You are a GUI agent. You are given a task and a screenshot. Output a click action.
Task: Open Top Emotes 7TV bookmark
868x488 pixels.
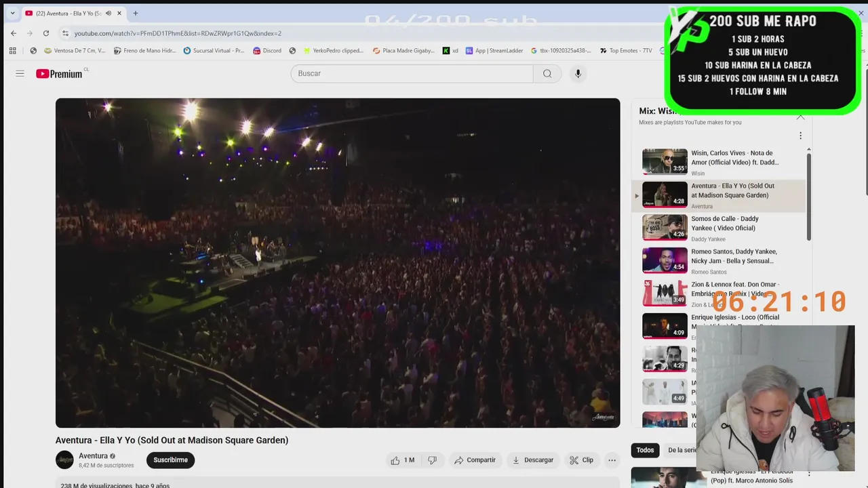[626, 51]
